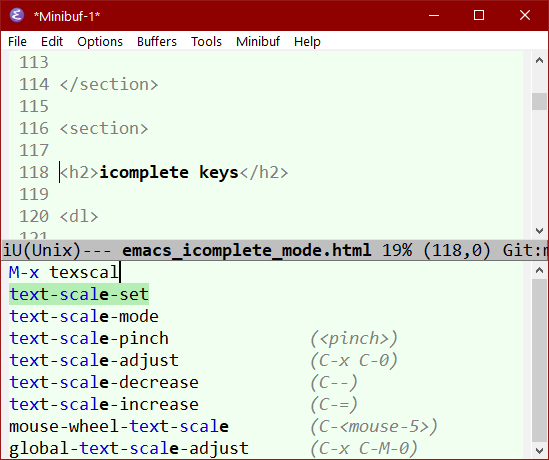The image size is (549, 460).
Task: Click the <section> tag on line 116
Action: pos(104,128)
